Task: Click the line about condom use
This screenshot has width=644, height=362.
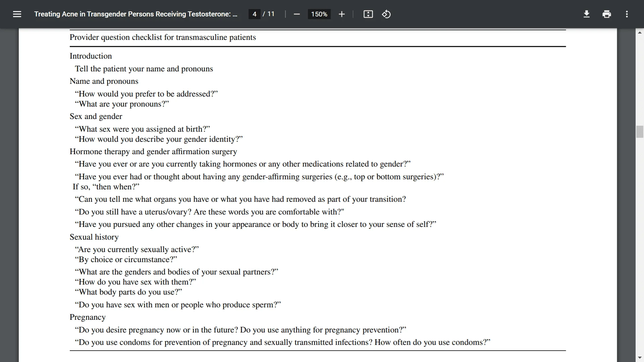Action: tap(282, 342)
